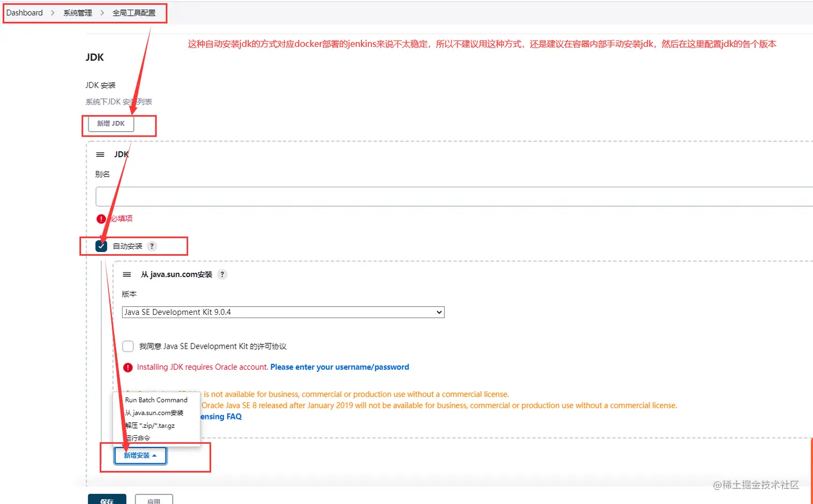Open Dashboard breadcrumb link
813x504 pixels.
[x=24, y=13]
